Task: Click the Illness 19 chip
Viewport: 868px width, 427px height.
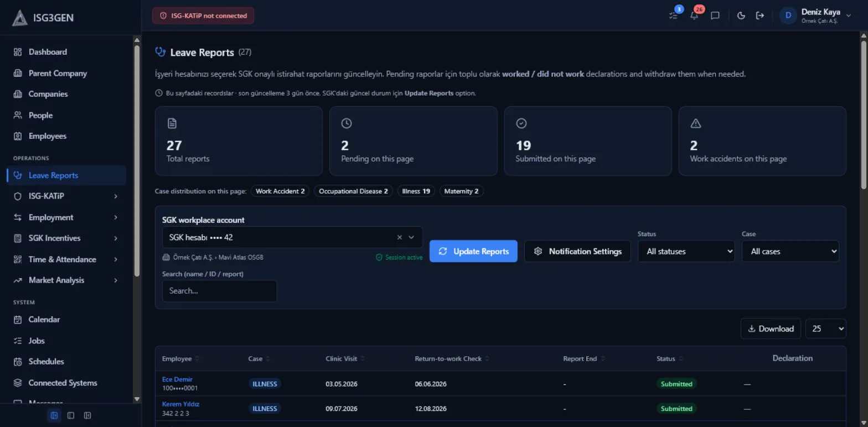Action: [416, 191]
